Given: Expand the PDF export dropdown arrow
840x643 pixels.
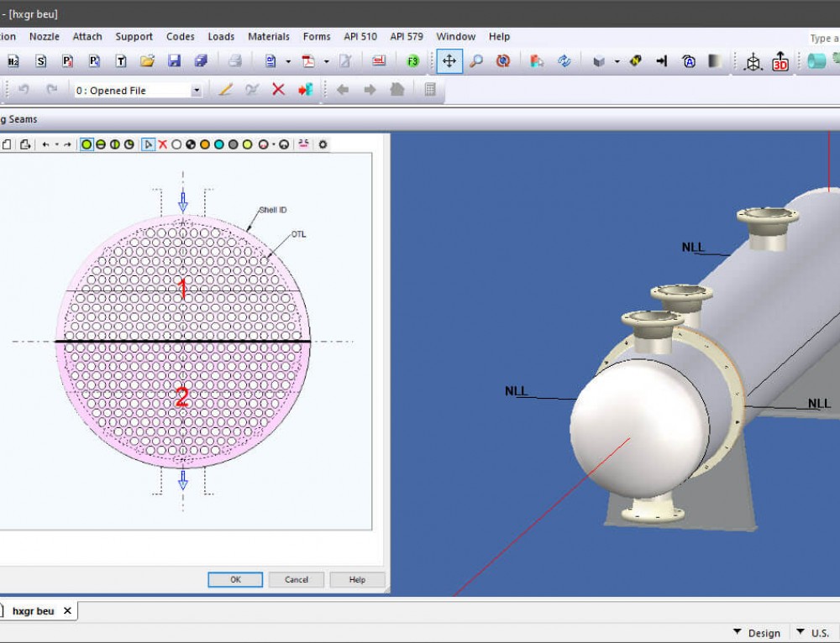Looking at the screenshot, I should [325, 60].
